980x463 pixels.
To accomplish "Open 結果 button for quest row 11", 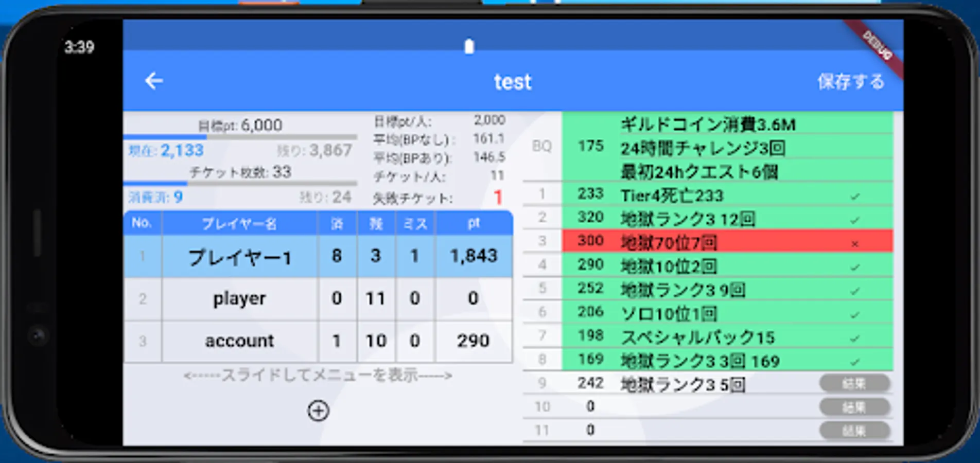I will coord(854,431).
